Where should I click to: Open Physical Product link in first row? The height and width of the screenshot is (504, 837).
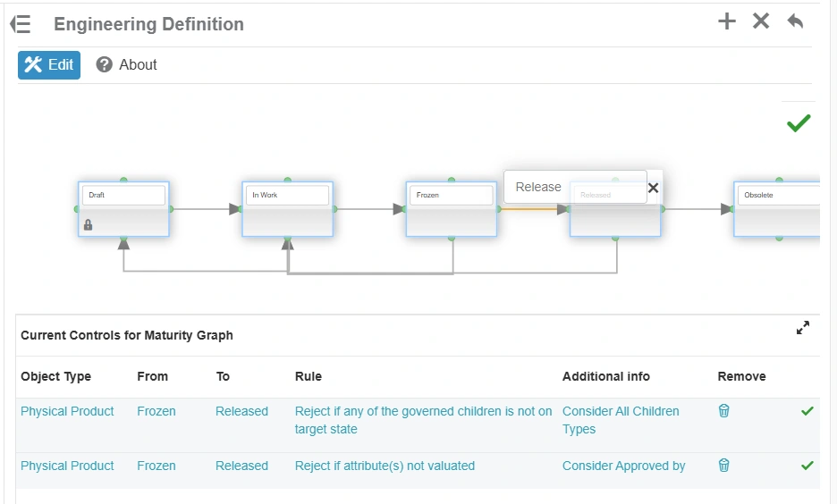[x=67, y=411]
